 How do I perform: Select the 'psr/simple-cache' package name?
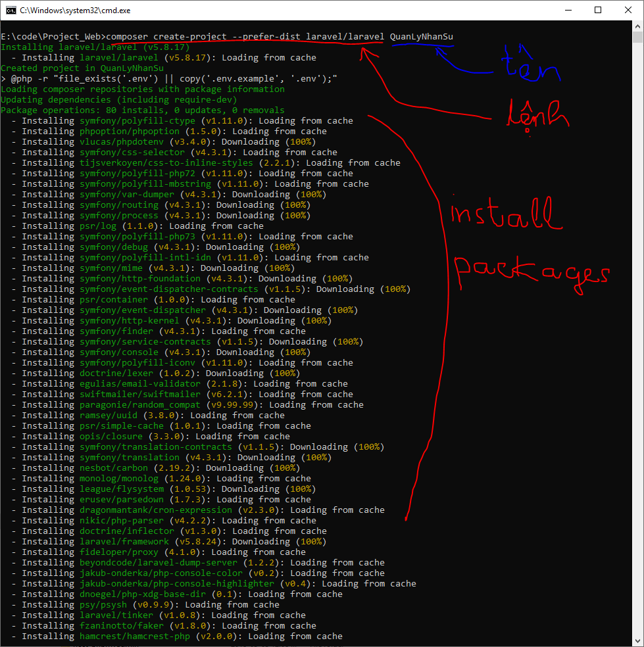pos(122,426)
